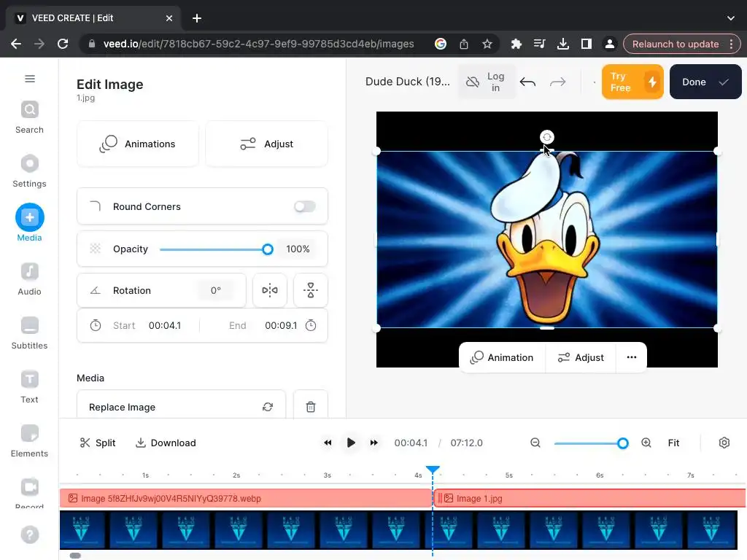Undo the last action
747x560 pixels.
(527, 82)
